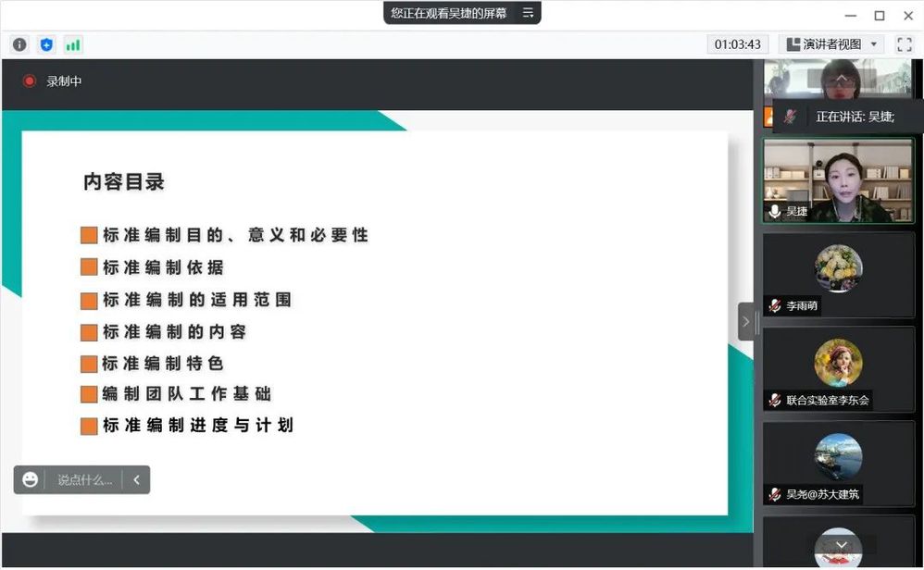Click muted mic icon of 联合实验室李东会
Image resolution: width=924 pixels, height=570 pixels.
coord(775,400)
